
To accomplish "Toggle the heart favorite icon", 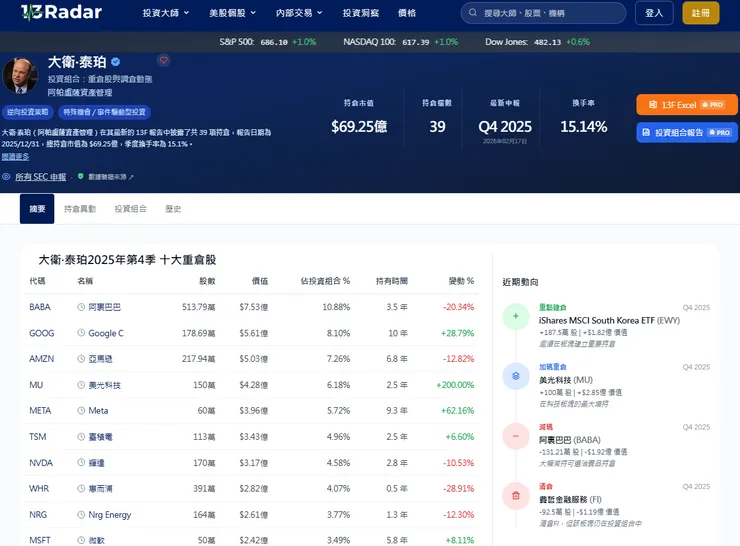I will 164,60.
